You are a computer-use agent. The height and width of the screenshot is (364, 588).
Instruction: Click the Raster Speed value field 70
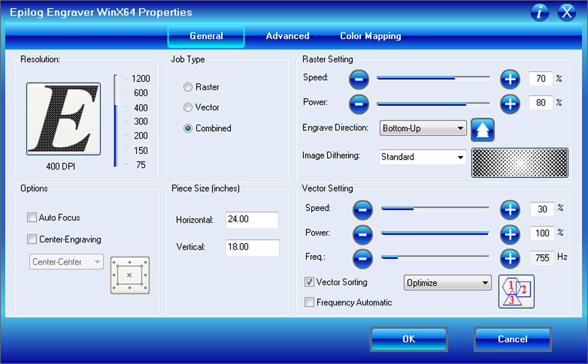pos(540,79)
